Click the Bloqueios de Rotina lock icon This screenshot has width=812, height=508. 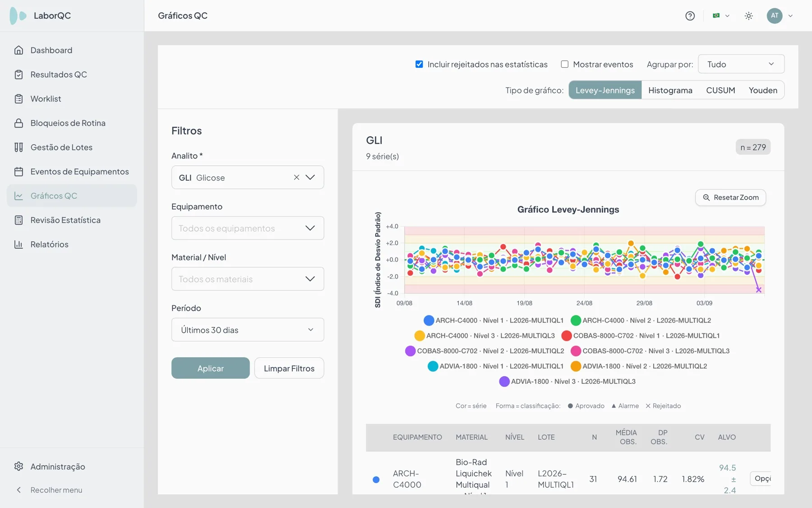tap(18, 123)
